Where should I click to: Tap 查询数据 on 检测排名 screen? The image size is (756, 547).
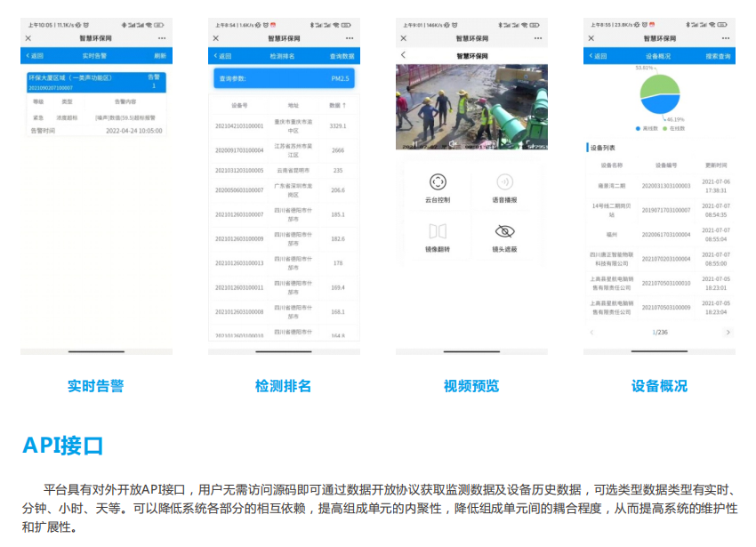342,56
